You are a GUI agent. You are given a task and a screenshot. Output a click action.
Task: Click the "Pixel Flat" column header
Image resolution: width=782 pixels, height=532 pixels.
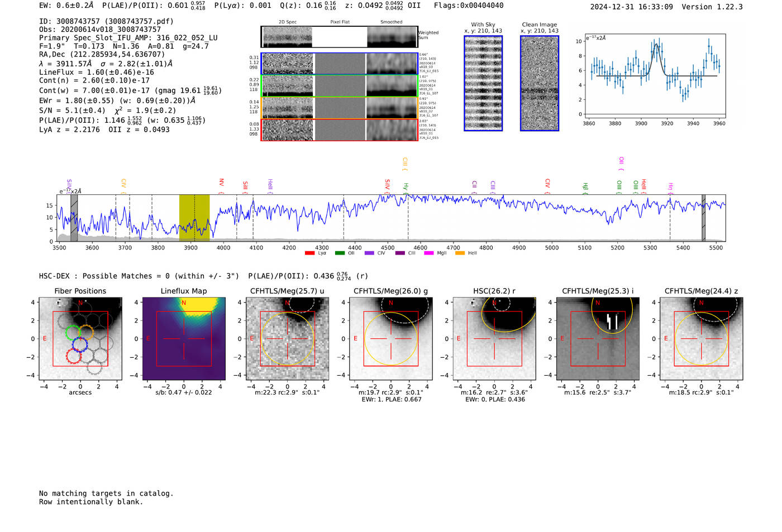coord(340,22)
